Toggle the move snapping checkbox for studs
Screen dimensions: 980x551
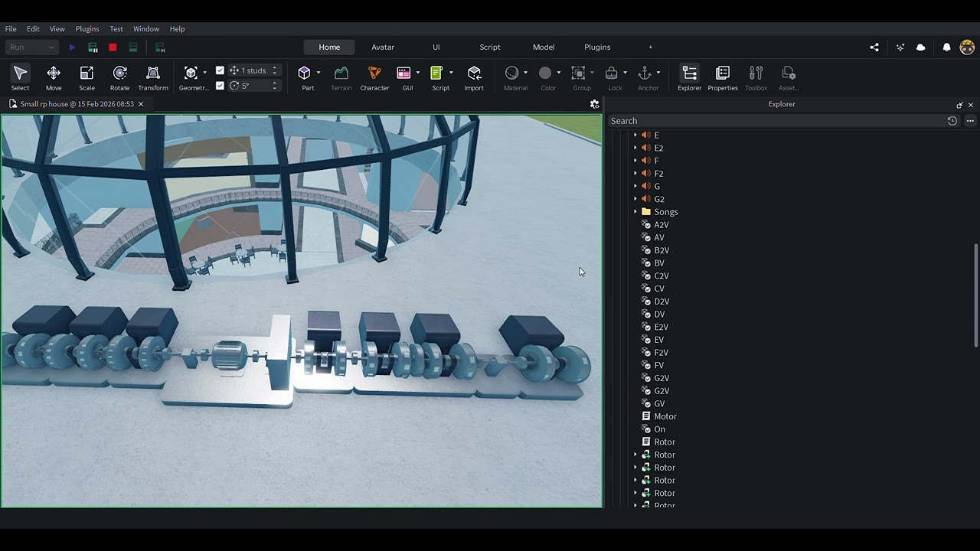click(220, 70)
